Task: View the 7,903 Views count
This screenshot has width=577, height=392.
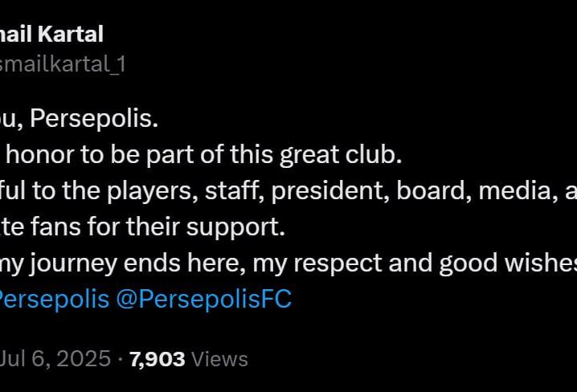Action: click(x=189, y=359)
